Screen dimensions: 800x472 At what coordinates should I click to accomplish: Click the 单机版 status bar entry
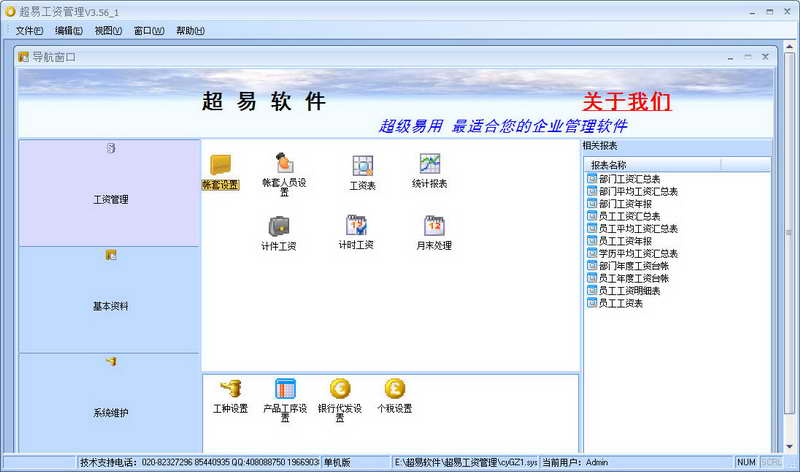[x=356, y=462]
